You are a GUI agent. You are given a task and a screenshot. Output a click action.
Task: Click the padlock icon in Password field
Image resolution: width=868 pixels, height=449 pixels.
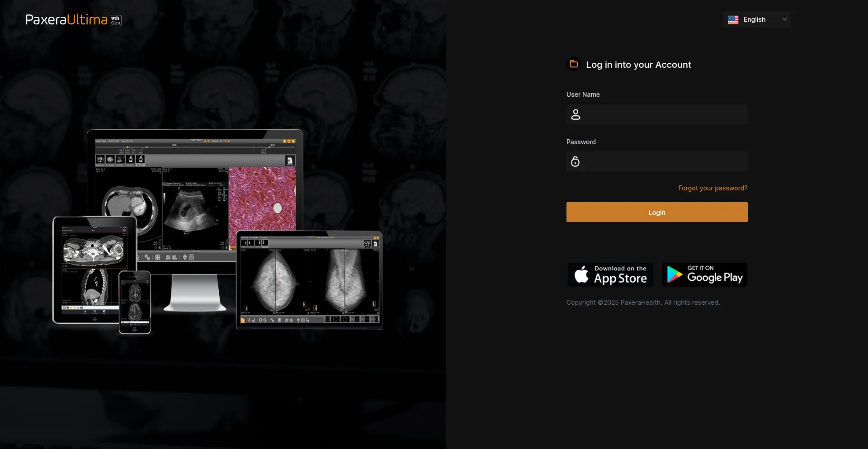point(575,161)
